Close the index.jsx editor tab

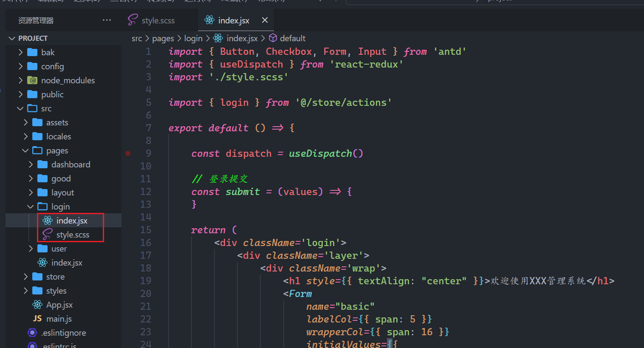coord(265,20)
